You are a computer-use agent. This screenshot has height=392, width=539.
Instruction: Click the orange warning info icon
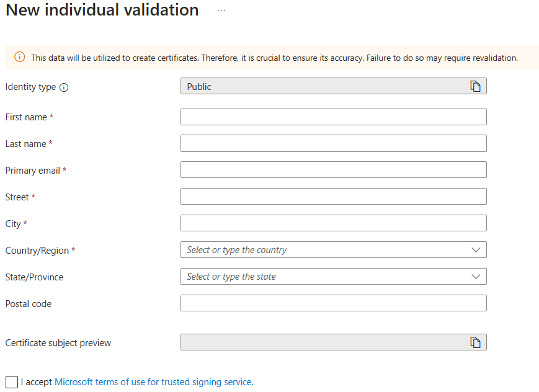(20, 57)
